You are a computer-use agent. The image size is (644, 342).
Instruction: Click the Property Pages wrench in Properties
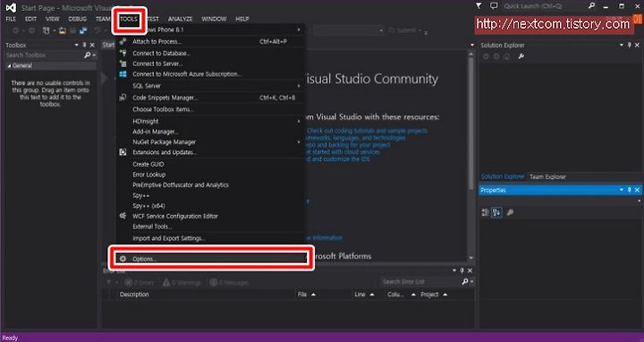(x=510, y=212)
